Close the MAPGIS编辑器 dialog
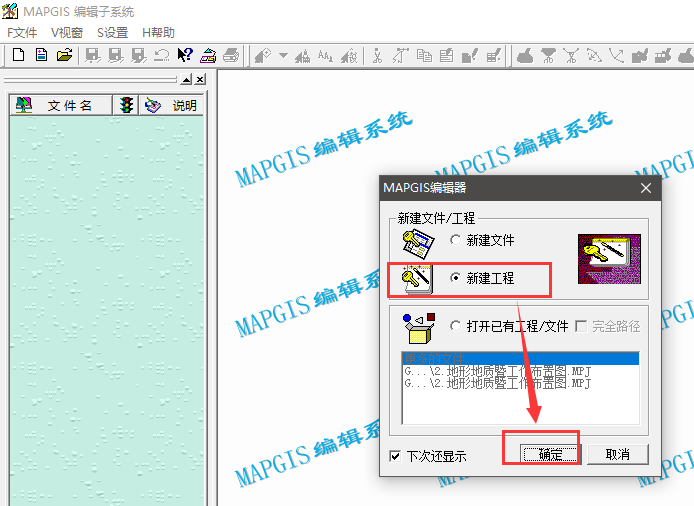The image size is (694, 506). point(646,188)
